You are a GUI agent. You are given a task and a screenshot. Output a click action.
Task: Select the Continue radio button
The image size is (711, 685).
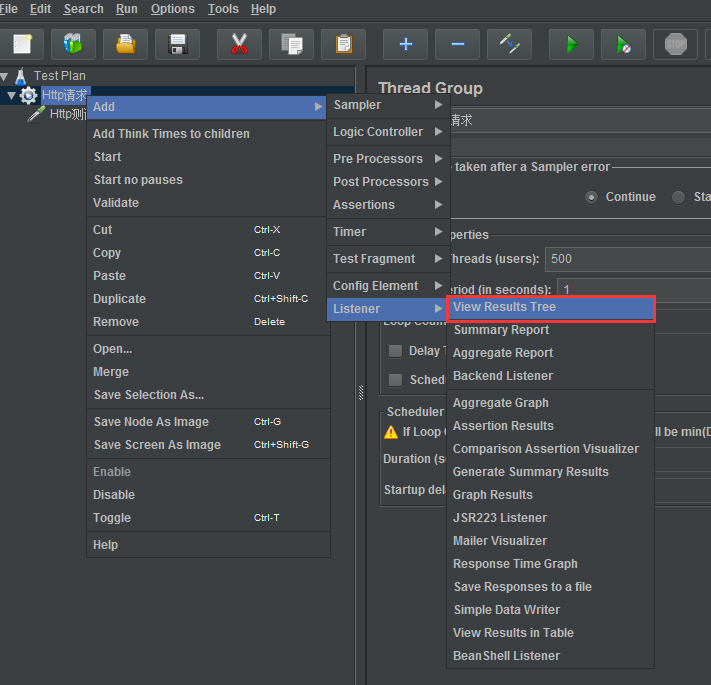click(x=591, y=198)
